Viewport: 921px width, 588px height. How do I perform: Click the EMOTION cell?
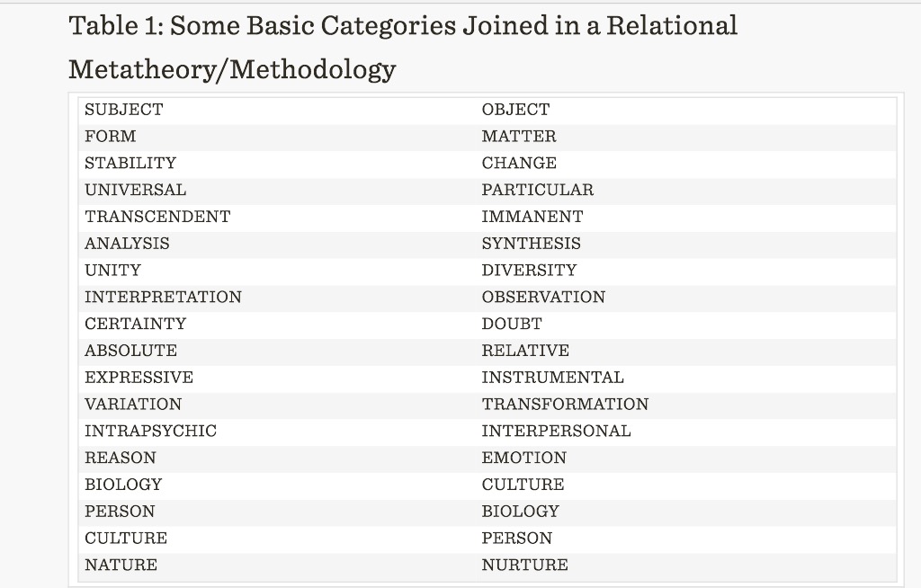click(x=523, y=458)
